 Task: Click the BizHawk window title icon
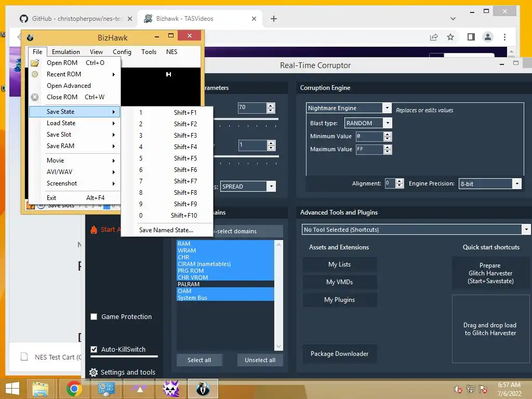[x=30, y=37]
